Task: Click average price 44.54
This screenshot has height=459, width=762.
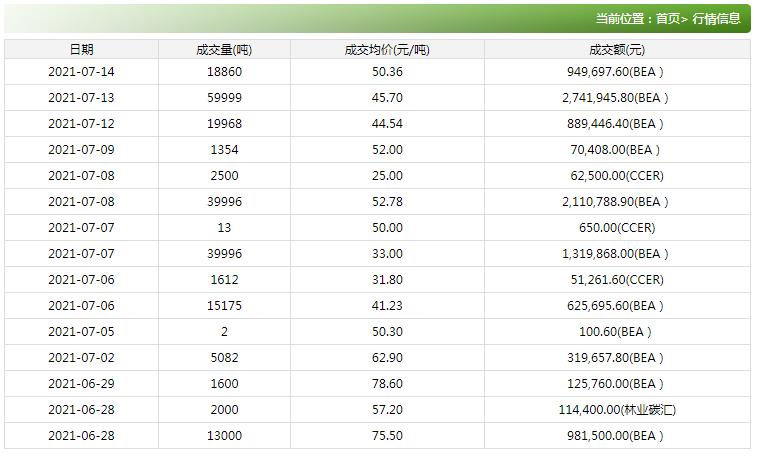Action: tap(387, 124)
